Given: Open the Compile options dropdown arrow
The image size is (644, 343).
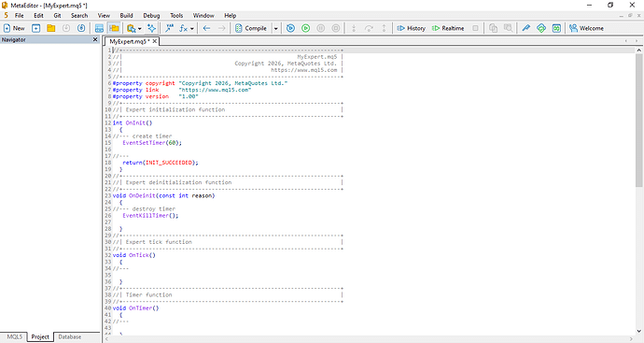Looking at the screenshot, I should click(x=275, y=28).
